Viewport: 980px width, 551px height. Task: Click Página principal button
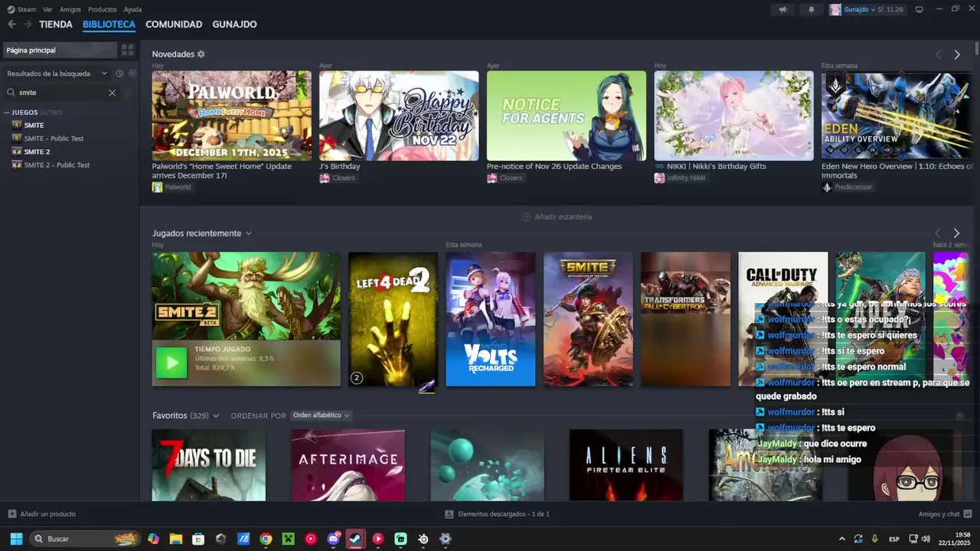pos(59,50)
